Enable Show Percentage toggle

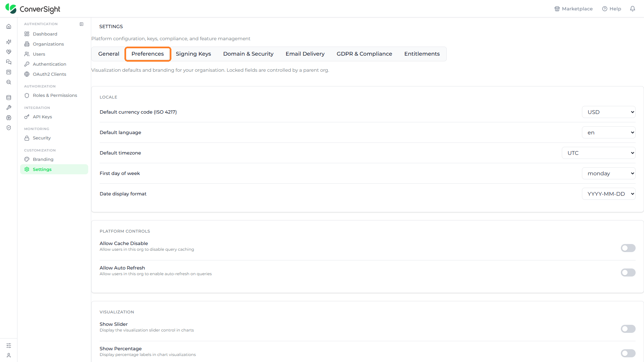(x=628, y=353)
